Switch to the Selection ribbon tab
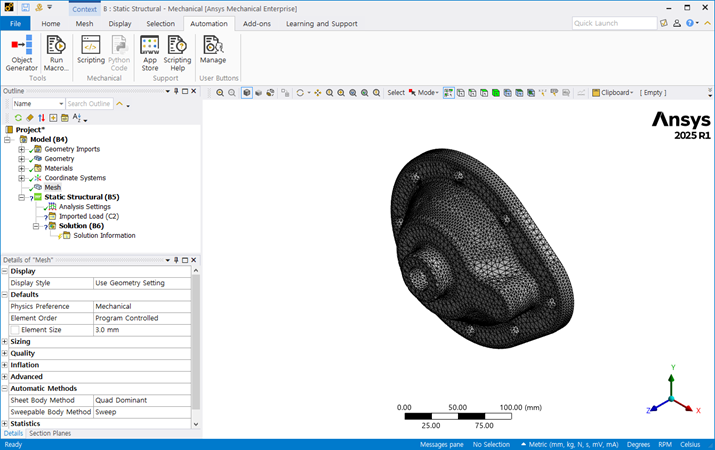The height and width of the screenshot is (450, 715). 161,24
